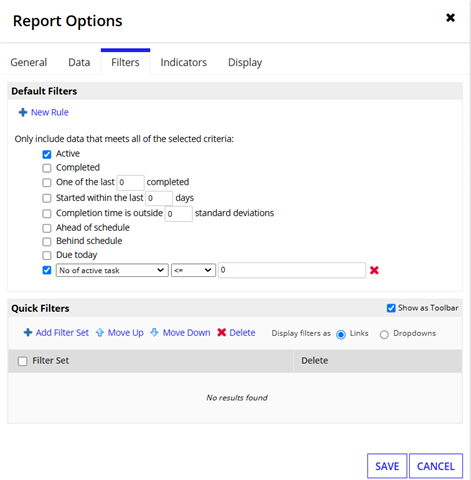The width and height of the screenshot is (471, 480).
Task: Click the CANCEL button
Action: (436, 466)
